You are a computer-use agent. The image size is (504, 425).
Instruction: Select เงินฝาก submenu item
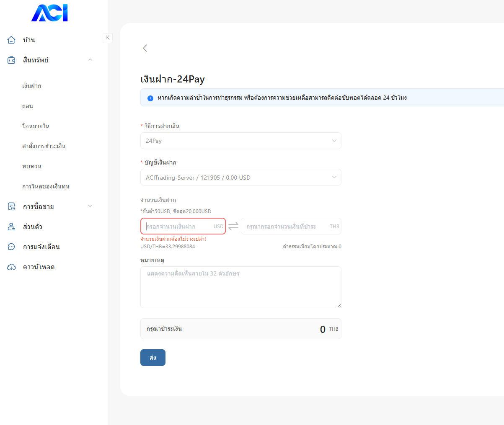pyautogui.click(x=32, y=86)
